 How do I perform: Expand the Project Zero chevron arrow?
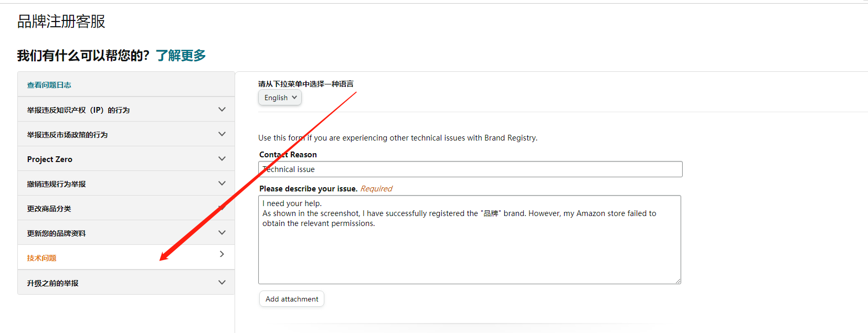(222, 159)
